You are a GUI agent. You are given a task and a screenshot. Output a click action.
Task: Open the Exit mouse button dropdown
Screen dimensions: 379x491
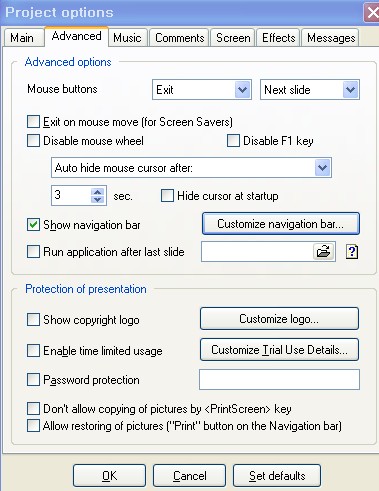(242, 90)
